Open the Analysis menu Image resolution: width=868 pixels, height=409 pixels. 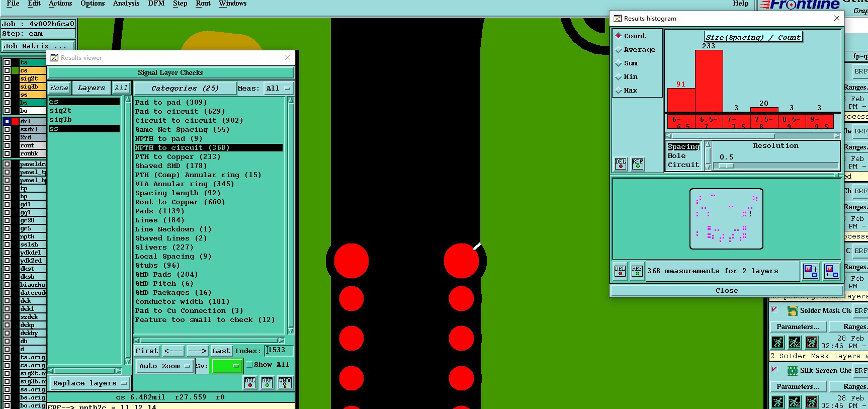click(x=126, y=4)
